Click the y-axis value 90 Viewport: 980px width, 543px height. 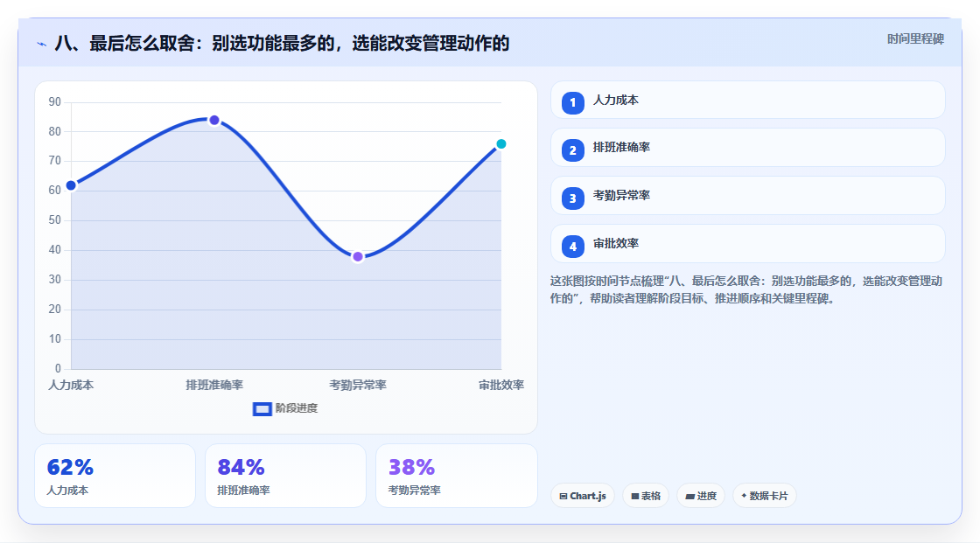coord(55,101)
